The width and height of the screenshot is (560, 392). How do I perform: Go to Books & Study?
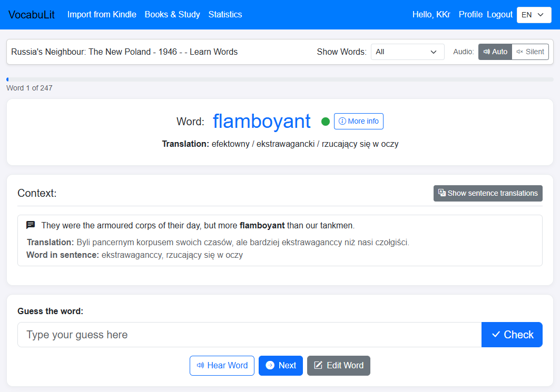172,15
